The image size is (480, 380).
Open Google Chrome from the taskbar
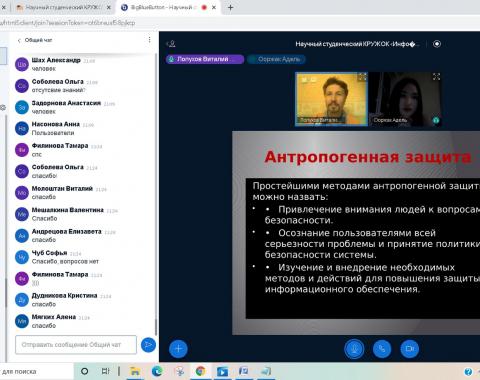200,371
